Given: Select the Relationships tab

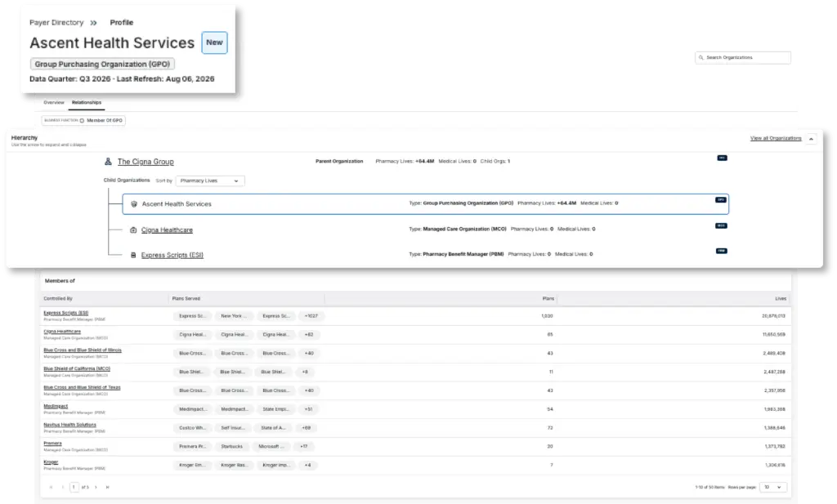Looking at the screenshot, I should coord(87,102).
